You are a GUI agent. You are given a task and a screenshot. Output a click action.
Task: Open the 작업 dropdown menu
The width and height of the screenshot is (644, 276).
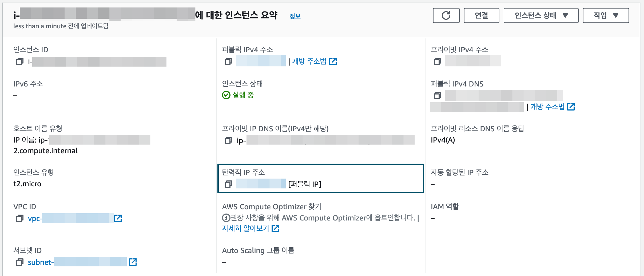coord(606,15)
